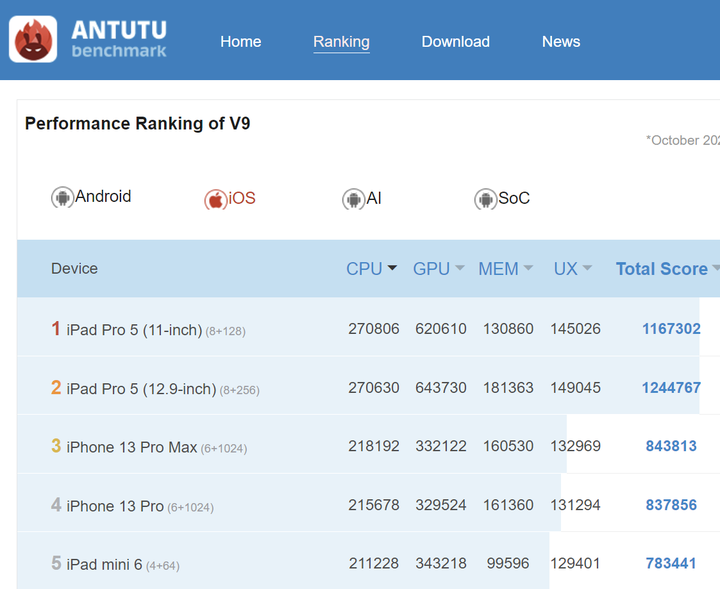Click MEM score 160530

pyautogui.click(x=508, y=446)
